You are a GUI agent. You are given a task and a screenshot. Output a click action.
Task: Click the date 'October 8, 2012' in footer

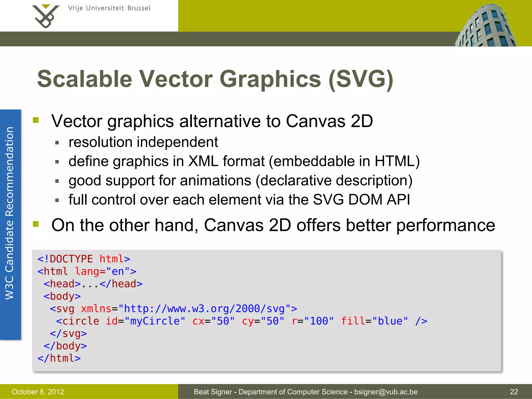[38, 392]
